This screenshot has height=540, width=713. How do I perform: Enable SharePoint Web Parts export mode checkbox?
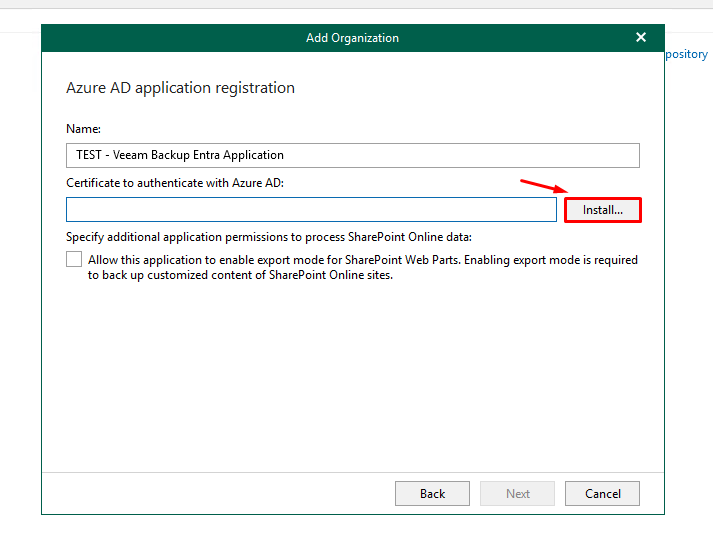pos(74,260)
